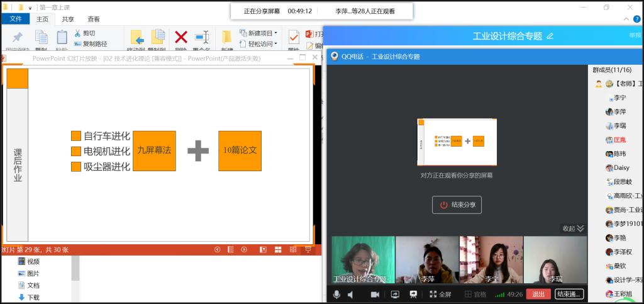Toggle the camera video icon
This screenshot has width=644, height=304.
(375, 294)
